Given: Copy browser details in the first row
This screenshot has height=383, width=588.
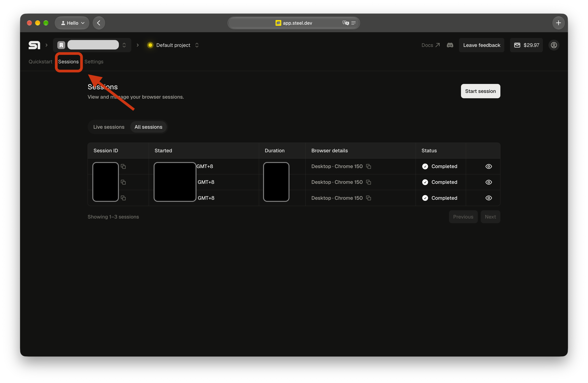Looking at the screenshot, I should pos(369,166).
